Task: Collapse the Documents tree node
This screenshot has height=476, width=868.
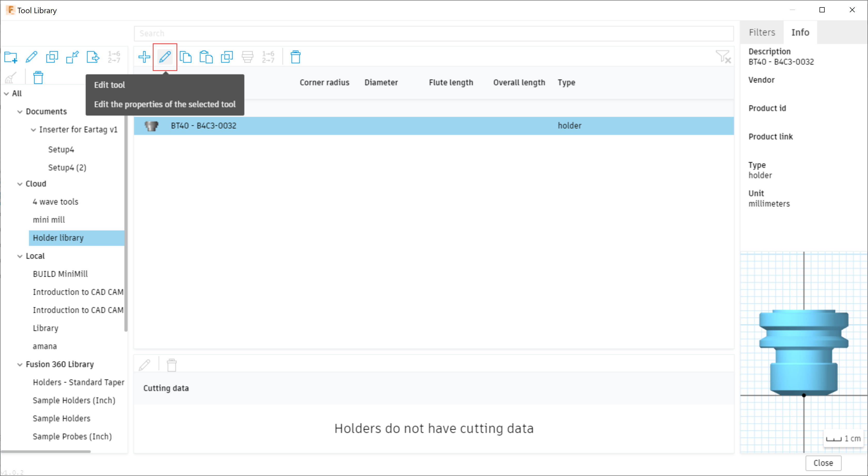Action: point(20,111)
